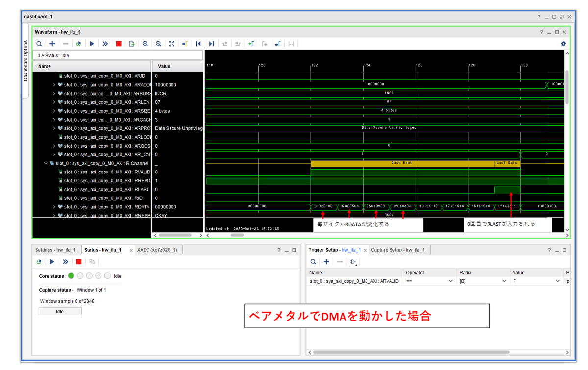Click the waveform search magnifier icon
The image size is (588, 370).
click(x=39, y=44)
